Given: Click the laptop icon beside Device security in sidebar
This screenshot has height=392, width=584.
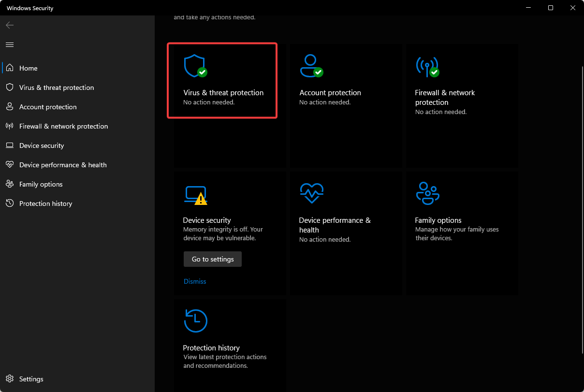Looking at the screenshot, I should point(10,145).
